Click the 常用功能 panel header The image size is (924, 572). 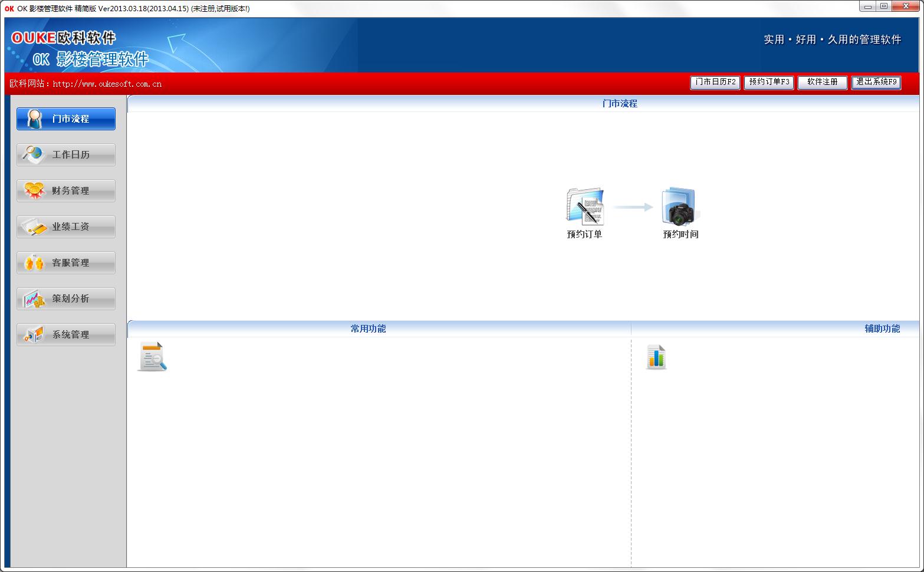368,328
